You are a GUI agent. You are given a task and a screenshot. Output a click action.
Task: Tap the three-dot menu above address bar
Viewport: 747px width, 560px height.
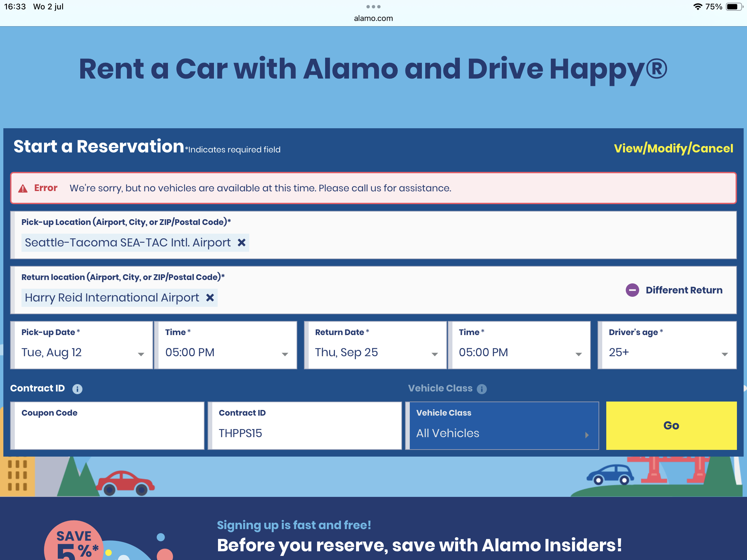click(373, 7)
